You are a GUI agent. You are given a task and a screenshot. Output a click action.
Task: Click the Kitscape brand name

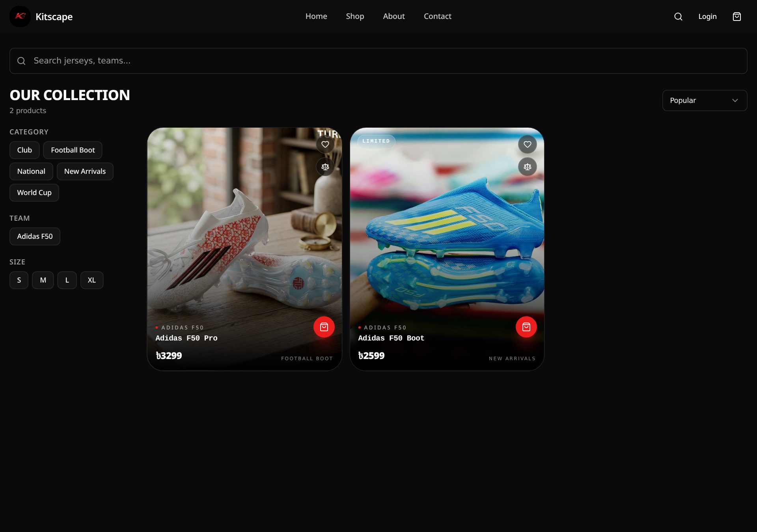pyautogui.click(x=54, y=17)
